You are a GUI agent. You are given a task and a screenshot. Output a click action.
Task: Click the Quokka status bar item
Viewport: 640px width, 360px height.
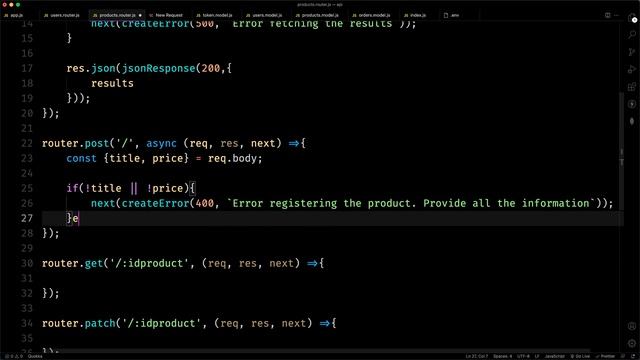(x=35, y=356)
